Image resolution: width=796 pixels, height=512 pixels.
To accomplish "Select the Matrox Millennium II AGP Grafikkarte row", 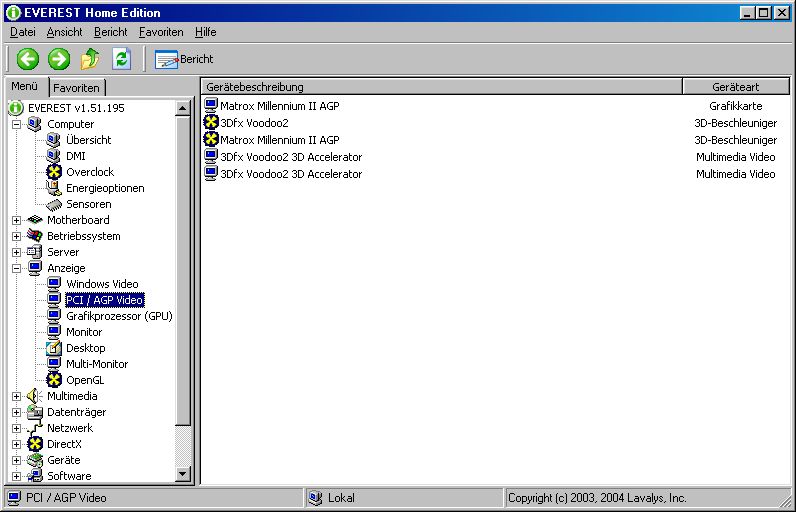I will point(495,106).
